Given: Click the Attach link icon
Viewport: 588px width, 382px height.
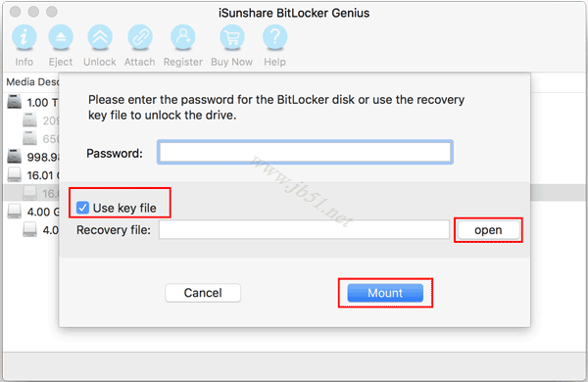Looking at the screenshot, I should coord(140,37).
